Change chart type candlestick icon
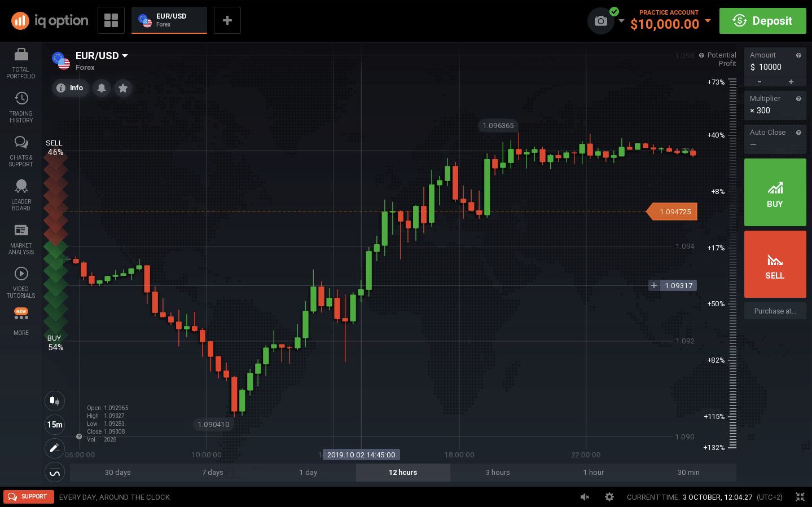 point(55,401)
